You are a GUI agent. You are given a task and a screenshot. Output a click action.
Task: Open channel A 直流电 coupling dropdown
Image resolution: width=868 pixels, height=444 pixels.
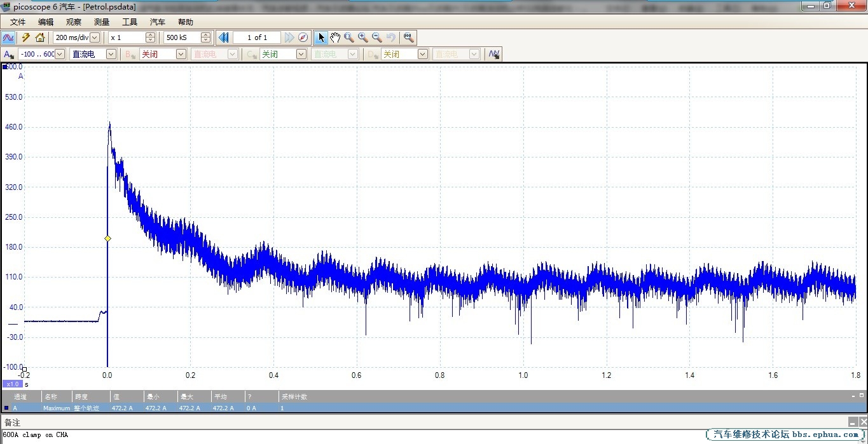(x=111, y=54)
